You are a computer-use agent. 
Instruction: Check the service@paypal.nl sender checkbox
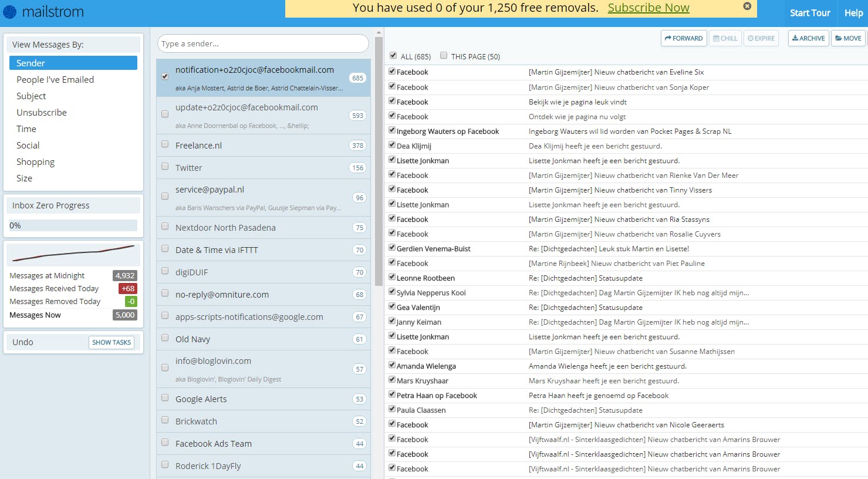click(x=165, y=196)
